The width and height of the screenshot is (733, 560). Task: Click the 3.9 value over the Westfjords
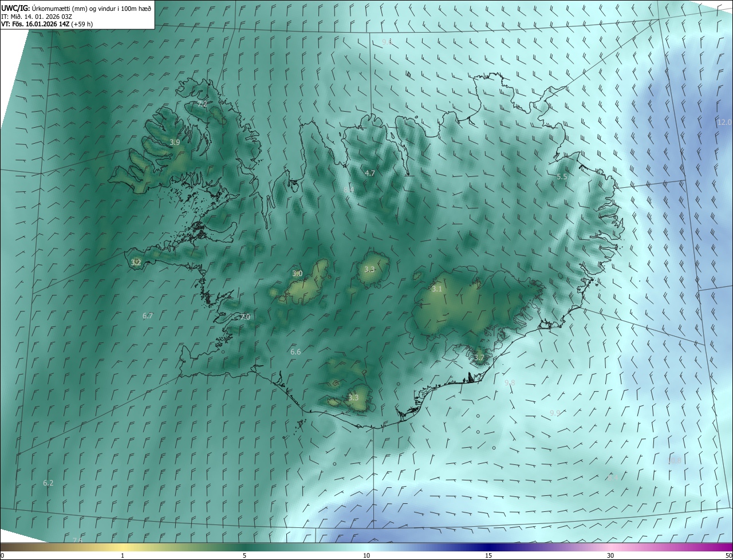[175, 142]
